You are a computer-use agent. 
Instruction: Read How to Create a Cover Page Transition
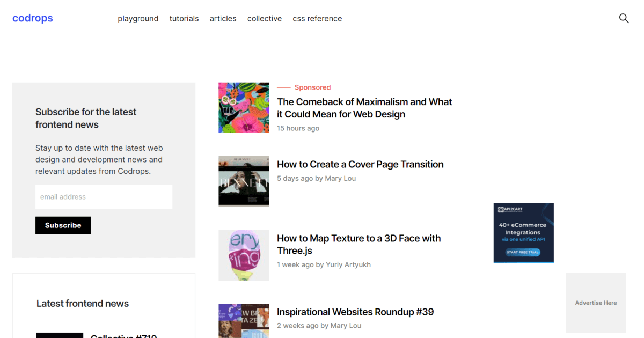[360, 164]
